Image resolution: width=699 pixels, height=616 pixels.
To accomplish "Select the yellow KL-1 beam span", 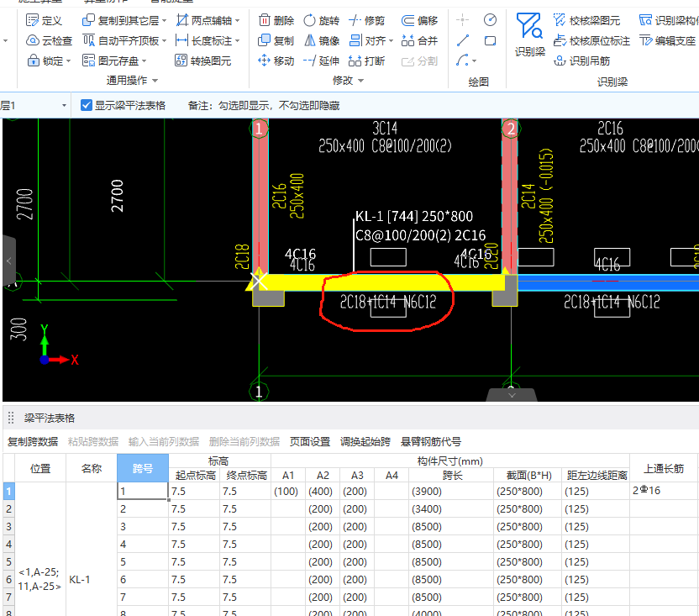I will click(x=381, y=282).
